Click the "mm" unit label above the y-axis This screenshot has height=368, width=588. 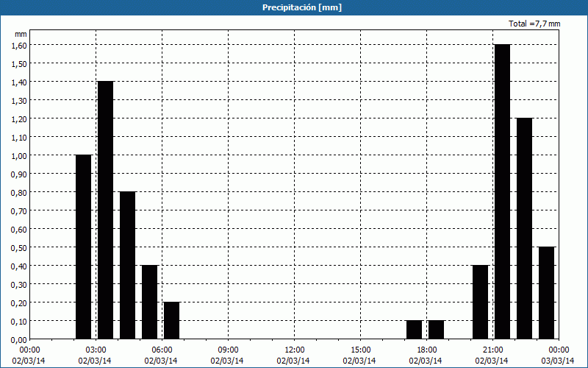tap(21, 34)
